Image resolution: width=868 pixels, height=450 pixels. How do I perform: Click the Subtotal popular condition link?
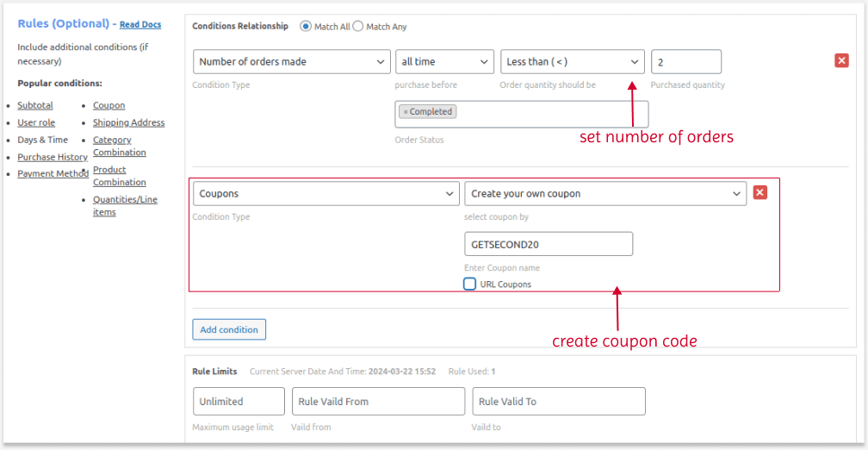pyautogui.click(x=35, y=105)
